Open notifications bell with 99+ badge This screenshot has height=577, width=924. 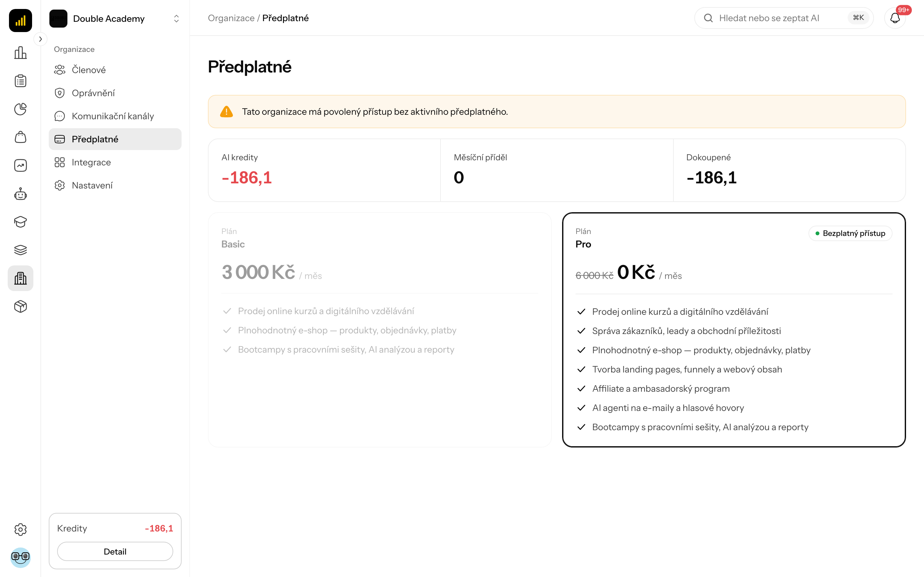pyautogui.click(x=895, y=18)
